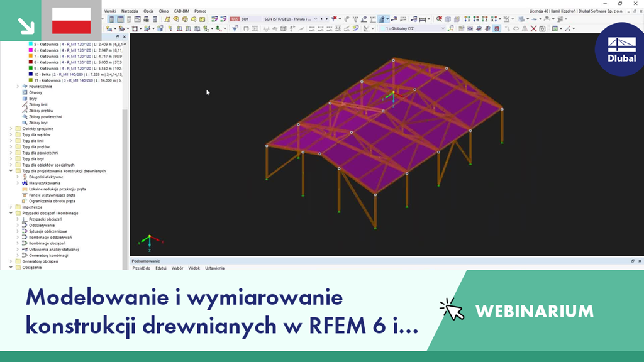Open the Narzędzia menu

pyautogui.click(x=130, y=11)
